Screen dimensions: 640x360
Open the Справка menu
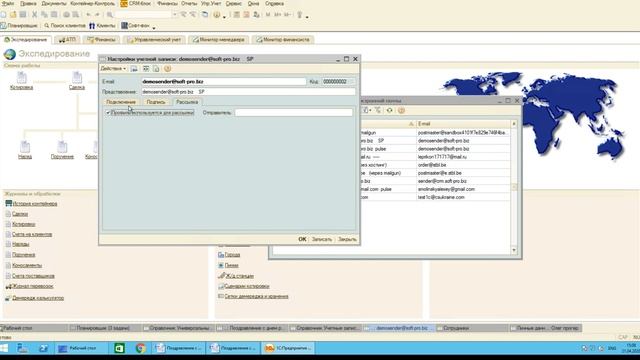(274, 4)
